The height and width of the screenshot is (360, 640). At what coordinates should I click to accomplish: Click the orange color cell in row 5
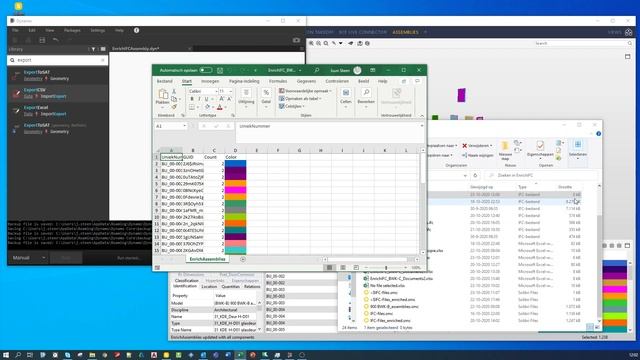click(236, 184)
